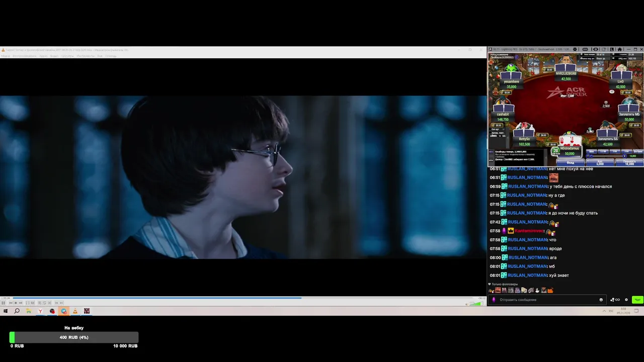
Task: Click the share icon at top-left of table
Action: 516,57
